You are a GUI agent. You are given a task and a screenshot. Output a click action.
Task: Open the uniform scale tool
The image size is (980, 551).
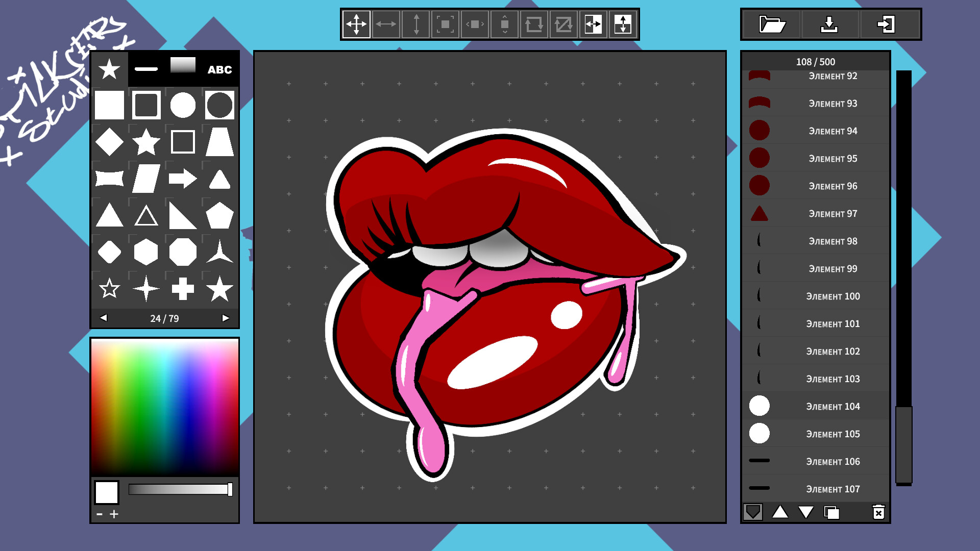(445, 24)
